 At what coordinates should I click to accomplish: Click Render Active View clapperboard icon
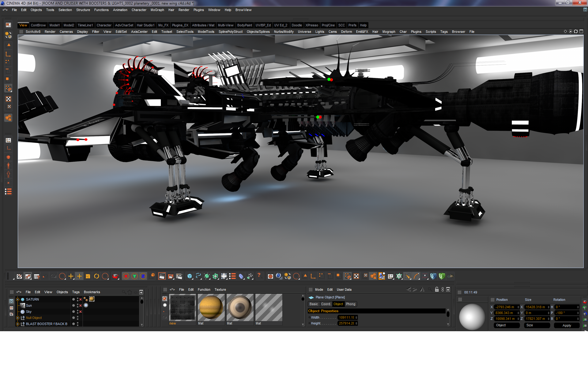coord(162,276)
